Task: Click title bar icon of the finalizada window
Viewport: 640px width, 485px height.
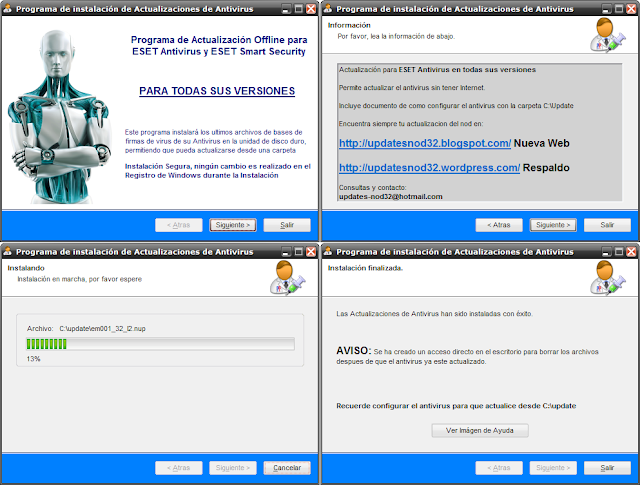Action: pyautogui.click(x=327, y=251)
